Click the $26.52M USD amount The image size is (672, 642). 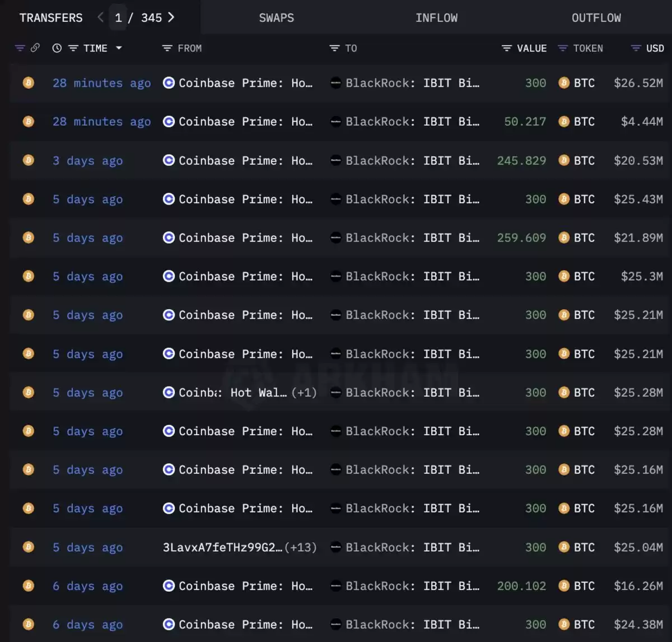coord(638,83)
